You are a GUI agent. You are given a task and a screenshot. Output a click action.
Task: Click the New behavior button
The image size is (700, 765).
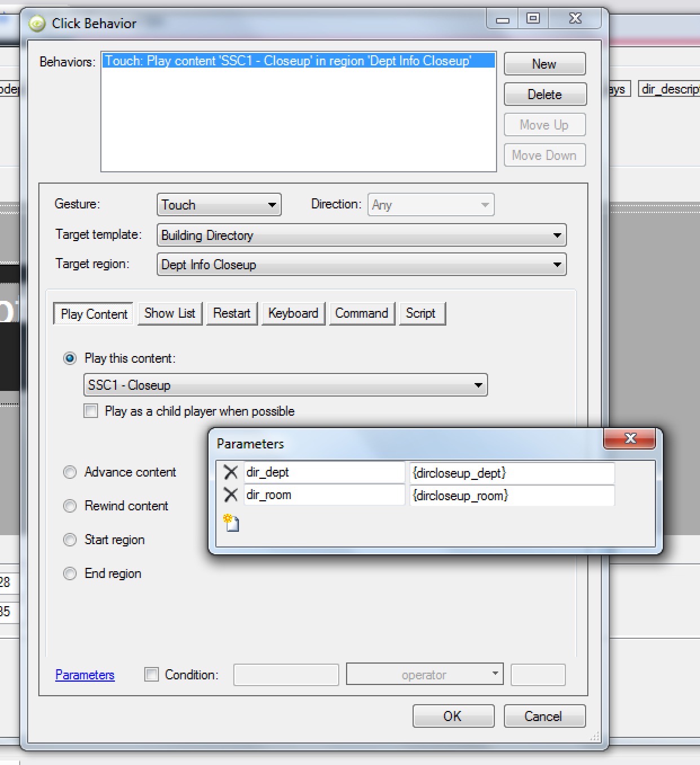(x=544, y=64)
